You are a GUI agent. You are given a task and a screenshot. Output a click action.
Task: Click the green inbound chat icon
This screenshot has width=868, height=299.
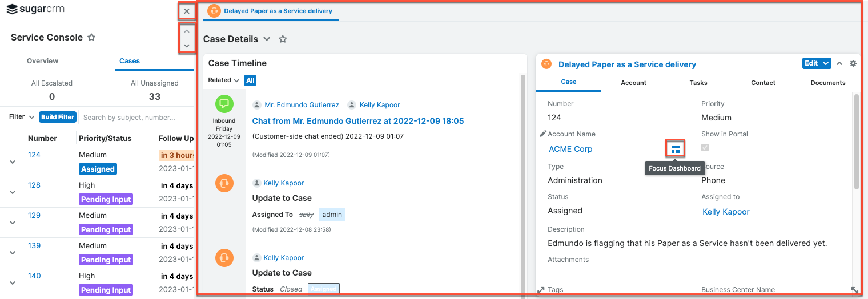[224, 104]
